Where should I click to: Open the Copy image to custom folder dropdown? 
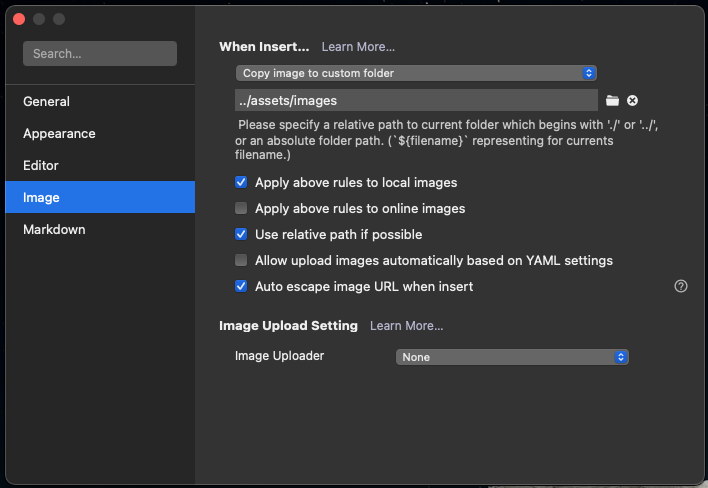[416, 73]
